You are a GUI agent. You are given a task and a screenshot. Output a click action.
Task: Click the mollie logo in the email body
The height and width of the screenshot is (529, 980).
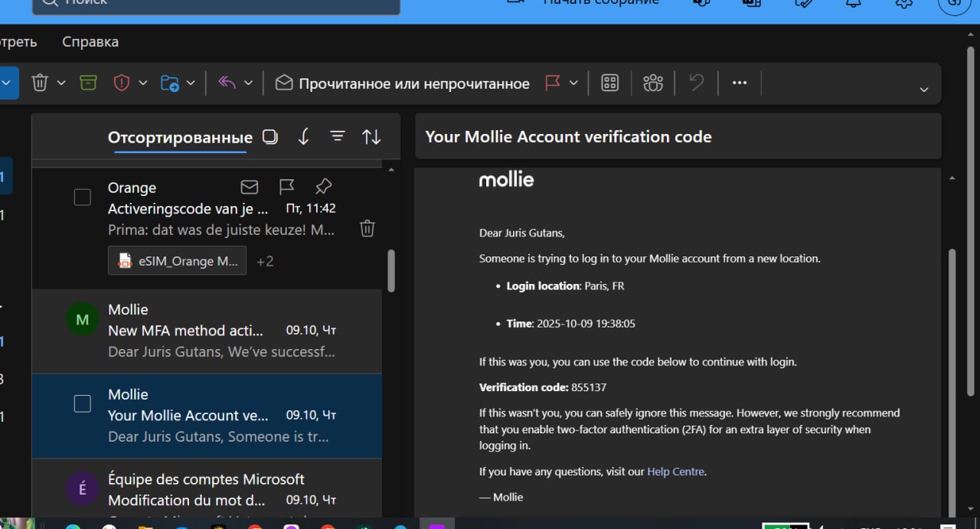(x=506, y=180)
